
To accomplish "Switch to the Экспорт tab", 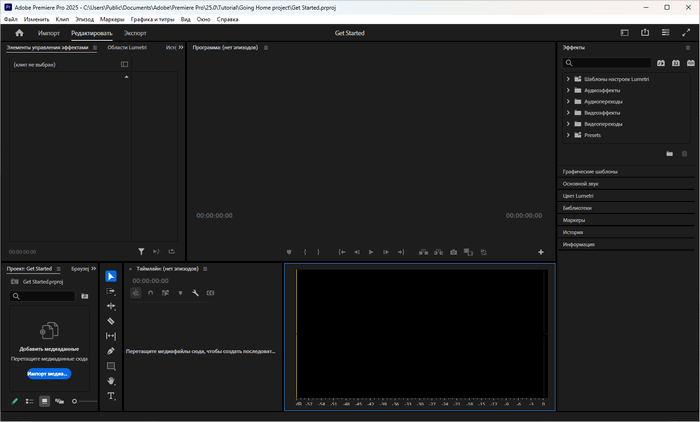I will click(135, 33).
